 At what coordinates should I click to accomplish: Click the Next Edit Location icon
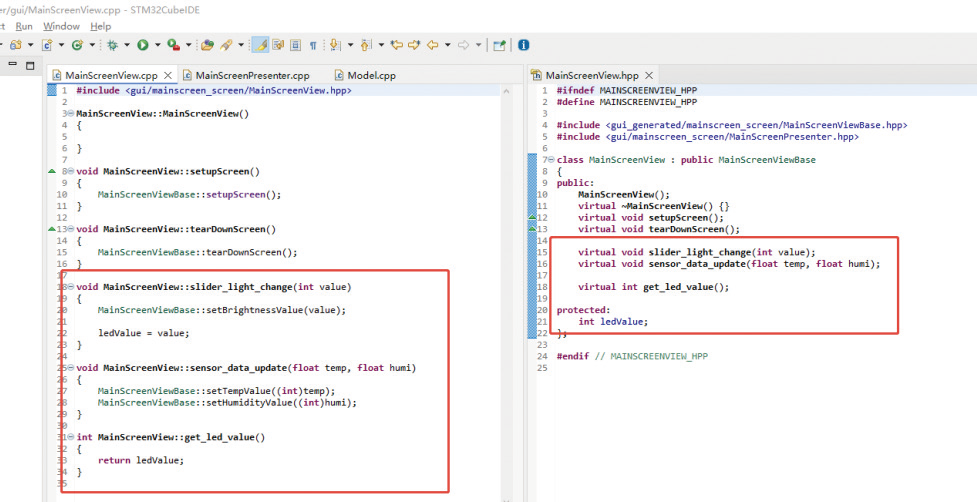point(414,45)
